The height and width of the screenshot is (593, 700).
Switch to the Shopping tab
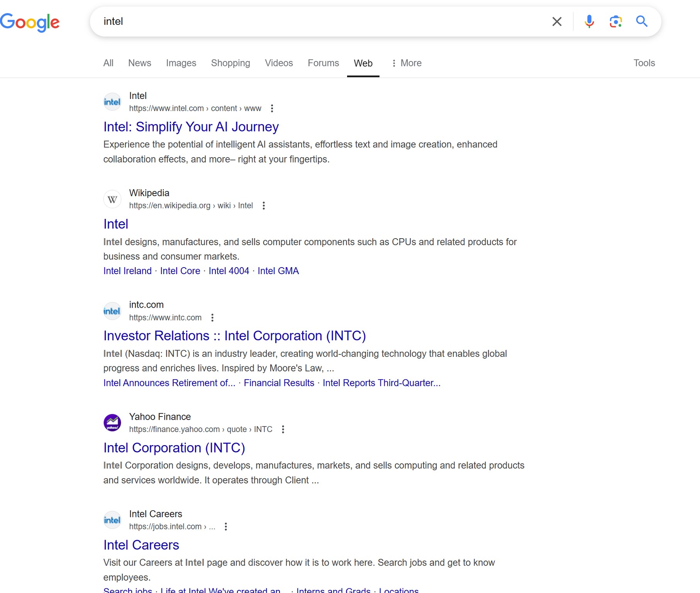pyautogui.click(x=231, y=63)
